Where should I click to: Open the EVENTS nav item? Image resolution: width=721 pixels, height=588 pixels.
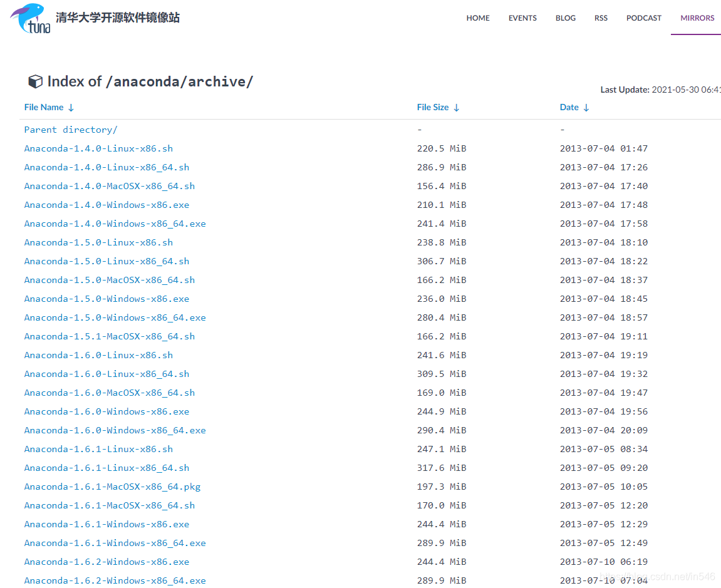[x=522, y=18]
